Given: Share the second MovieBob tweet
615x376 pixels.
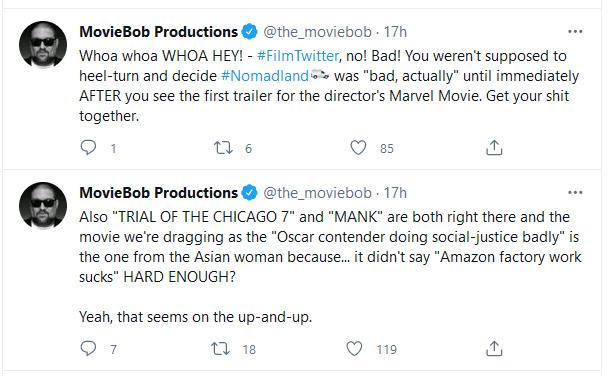Looking at the screenshot, I should coord(494,349).
